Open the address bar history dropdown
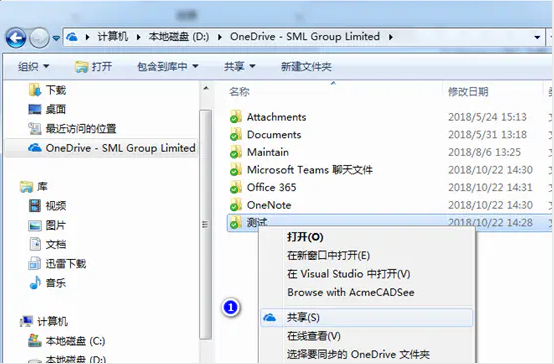554x364 pixels. click(537, 37)
